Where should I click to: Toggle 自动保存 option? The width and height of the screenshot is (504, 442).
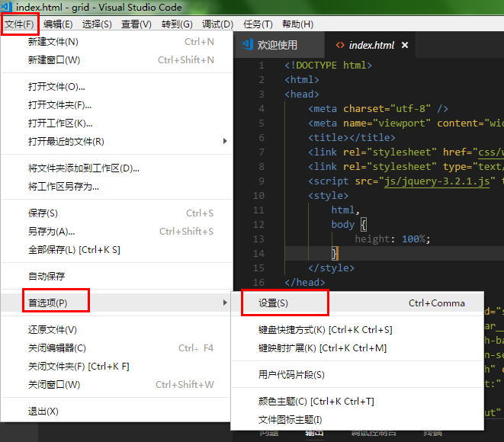[x=117, y=276]
